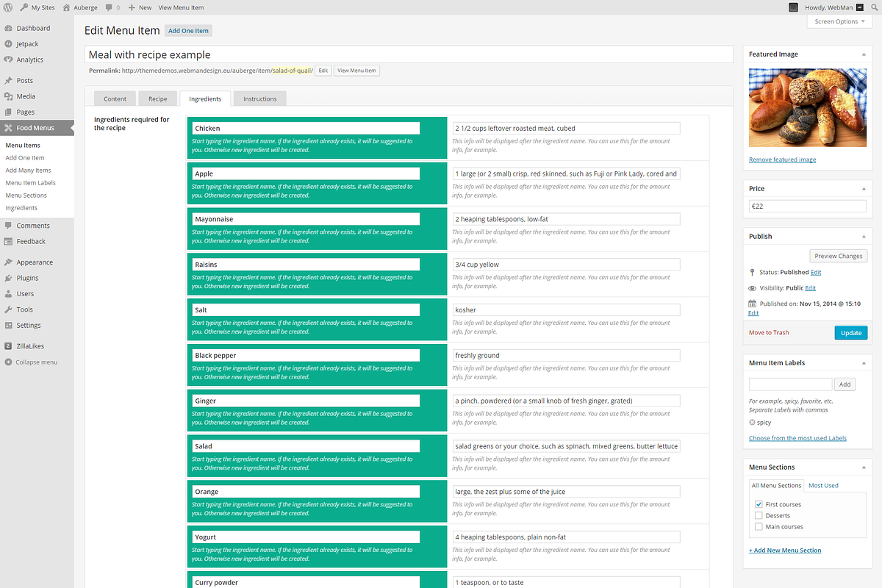Open the Jetpack sidebar icon

pos(8,44)
